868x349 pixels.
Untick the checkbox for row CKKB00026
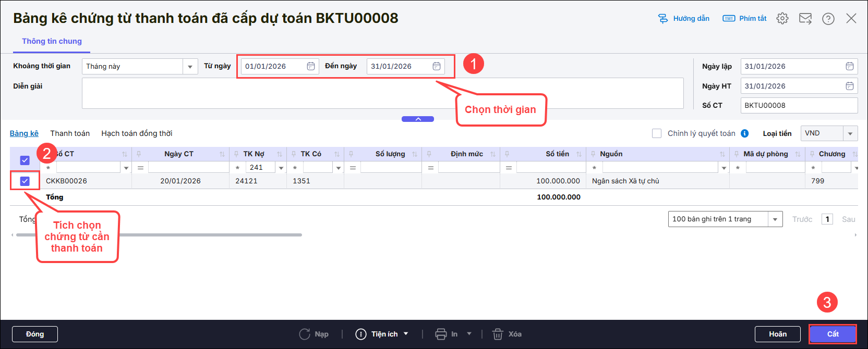coord(25,181)
